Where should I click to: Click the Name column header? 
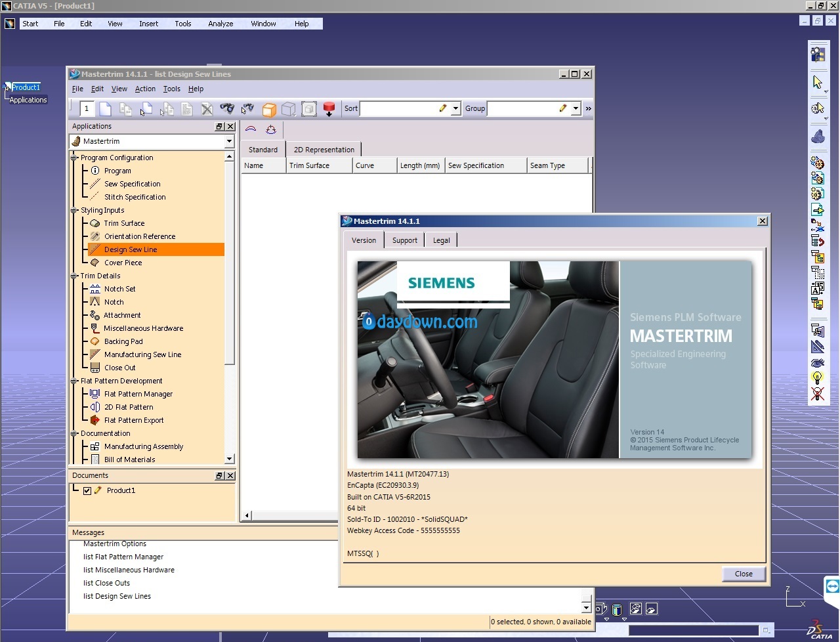tap(263, 165)
